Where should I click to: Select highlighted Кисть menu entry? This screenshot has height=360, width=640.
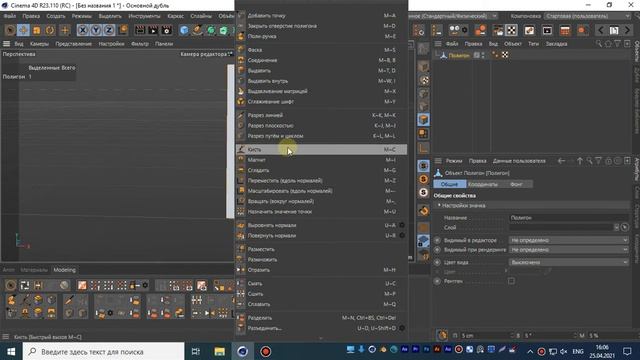point(321,149)
